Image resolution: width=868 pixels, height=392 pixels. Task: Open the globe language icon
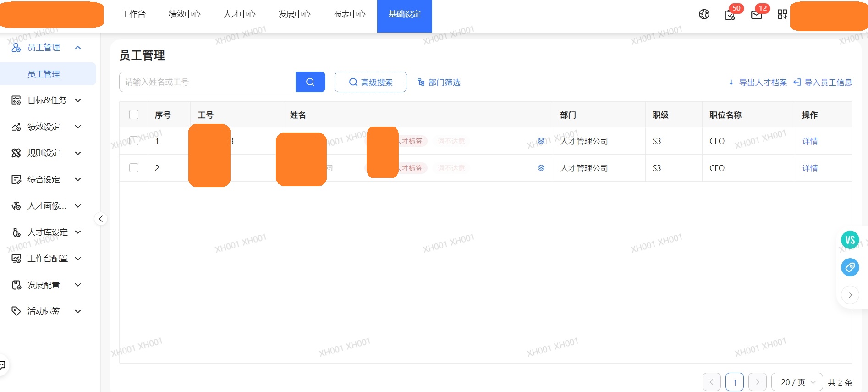pyautogui.click(x=704, y=14)
